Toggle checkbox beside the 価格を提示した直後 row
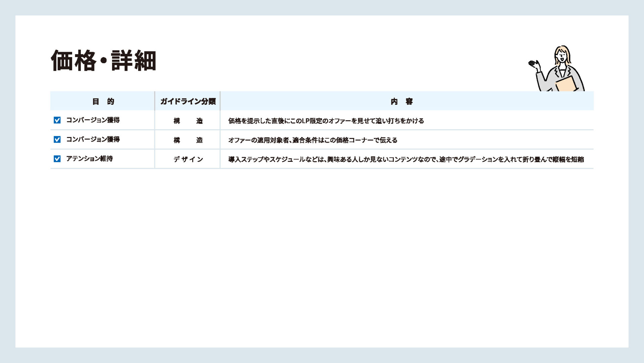The image size is (644, 363). click(x=57, y=120)
